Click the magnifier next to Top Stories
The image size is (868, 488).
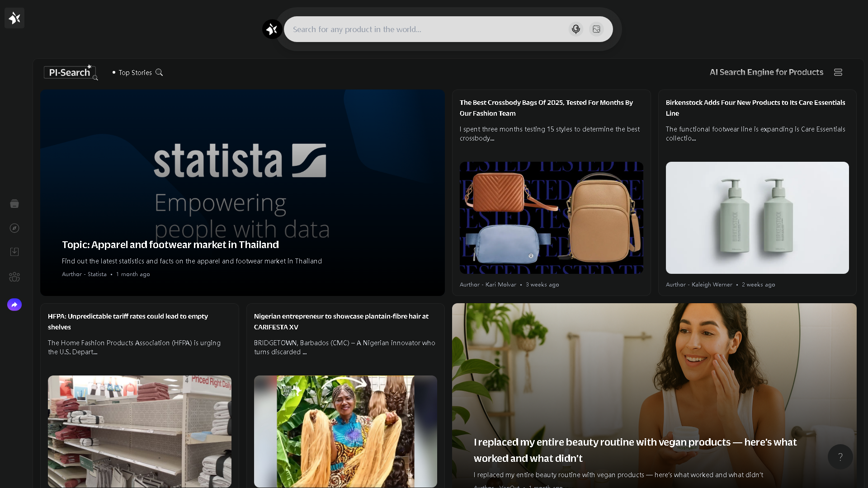tap(159, 72)
